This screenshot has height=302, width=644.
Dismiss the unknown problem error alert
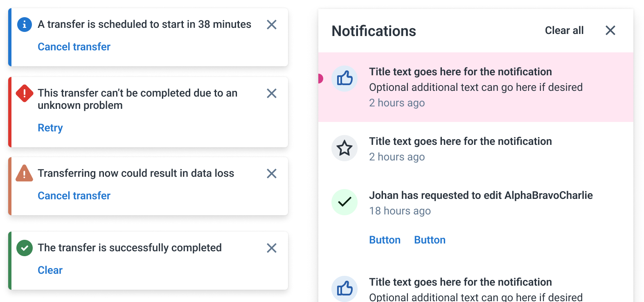(x=272, y=93)
